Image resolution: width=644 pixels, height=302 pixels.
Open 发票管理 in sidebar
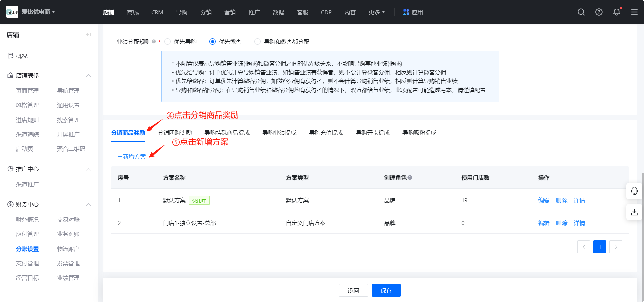pyautogui.click(x=68, y=263)
